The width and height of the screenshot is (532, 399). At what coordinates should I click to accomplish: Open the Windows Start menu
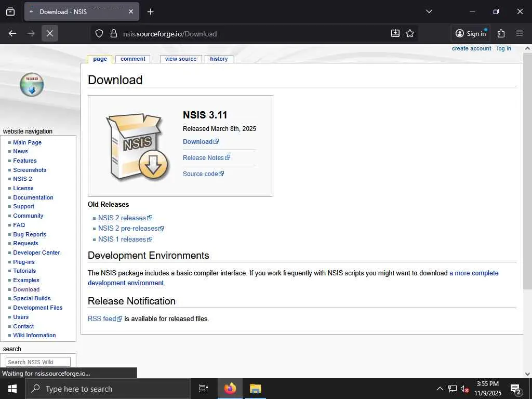point(12,389)
